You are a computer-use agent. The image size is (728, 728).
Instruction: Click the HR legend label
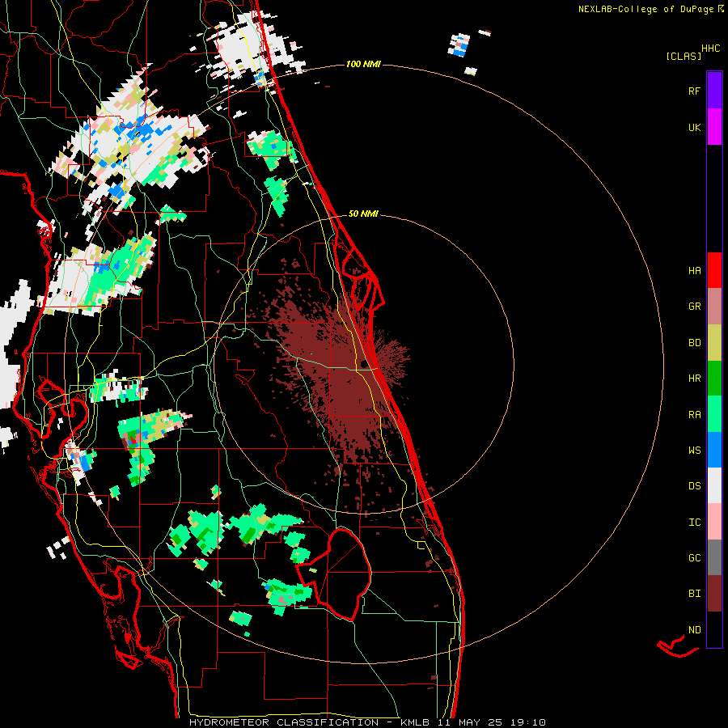[x=694, y=379]
